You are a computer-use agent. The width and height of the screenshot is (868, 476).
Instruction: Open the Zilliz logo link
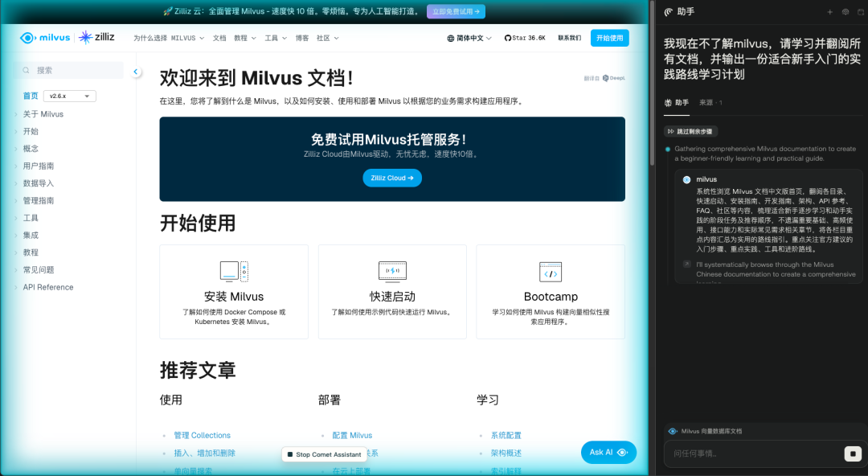[x=96, y=37]
